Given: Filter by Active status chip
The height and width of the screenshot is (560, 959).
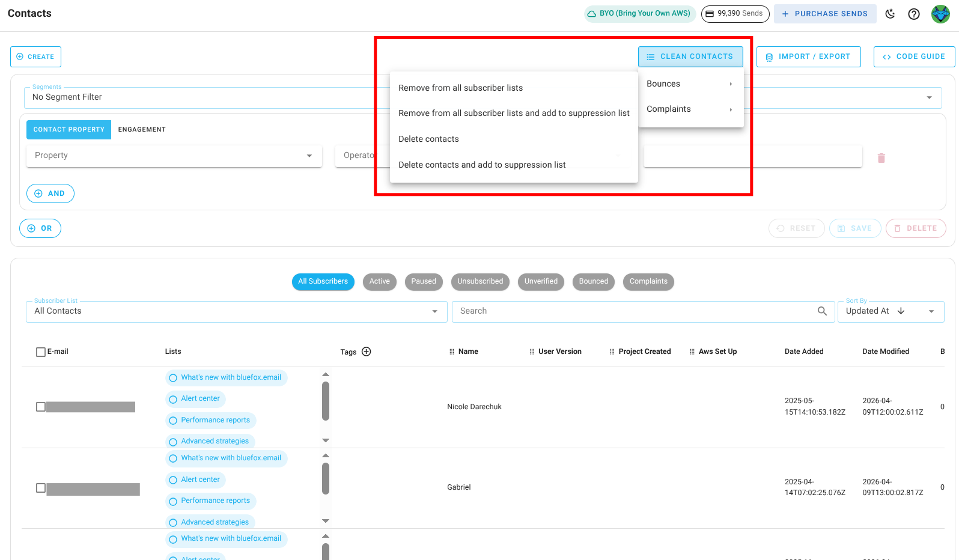Looking at the screenshot, I should click(x=380, y=281).
